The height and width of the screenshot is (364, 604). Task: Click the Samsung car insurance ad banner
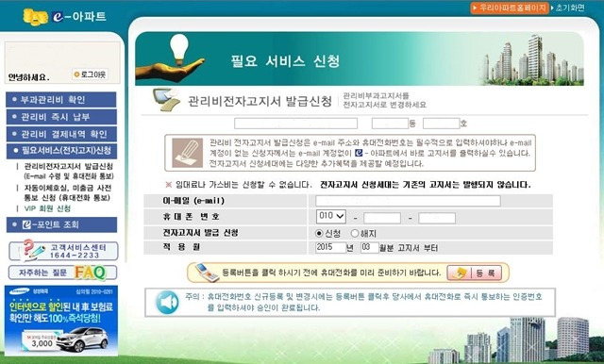[61, 320]
